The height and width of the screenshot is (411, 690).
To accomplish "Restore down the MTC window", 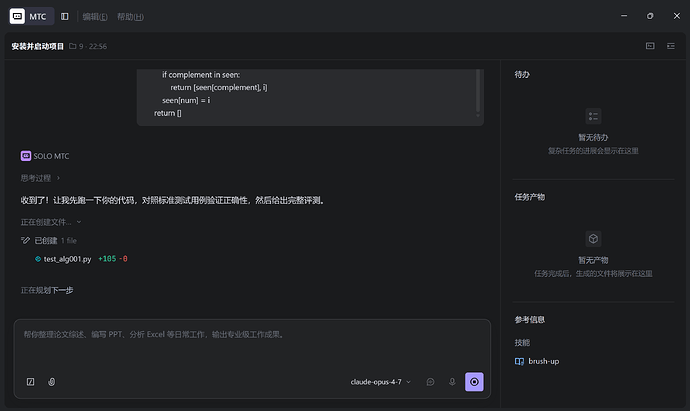I will [650, 16].
